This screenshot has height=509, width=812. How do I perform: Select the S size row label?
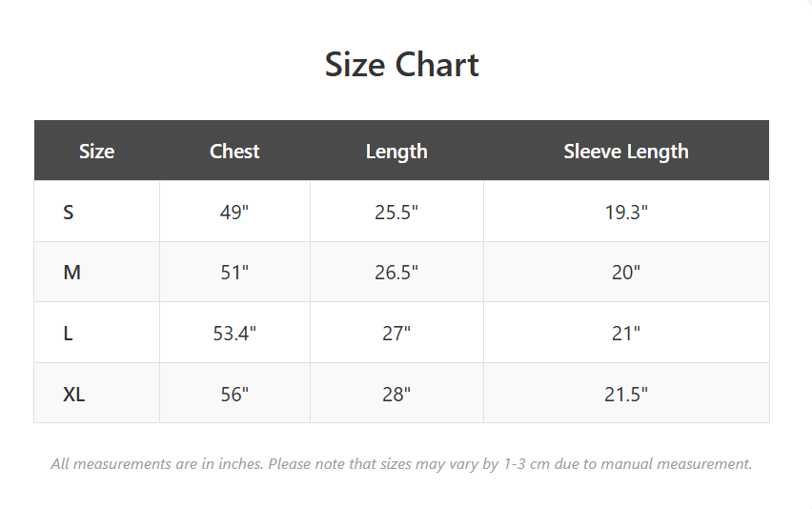coord(69,212)
